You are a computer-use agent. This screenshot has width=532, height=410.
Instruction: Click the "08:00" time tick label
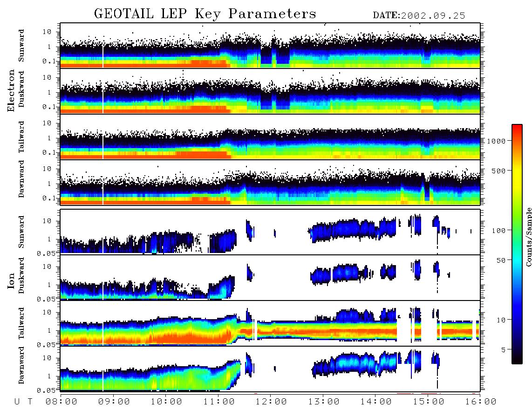pyautogui.click(x=61, y=402)
